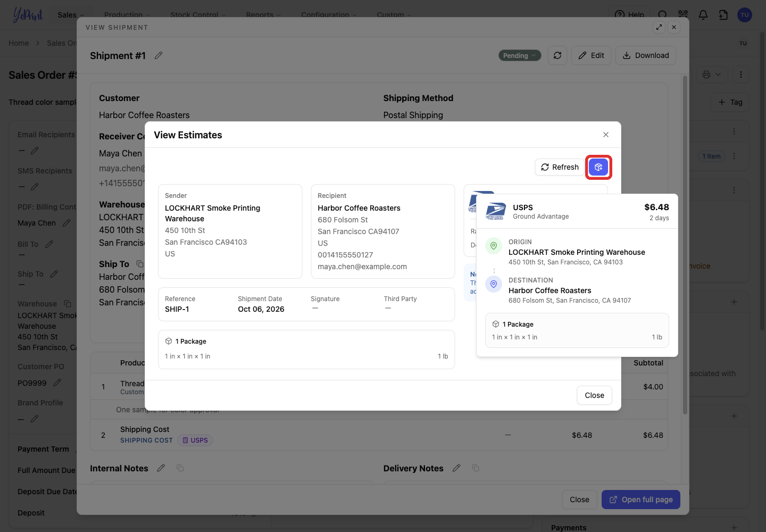
Task: Add a Tag to the order
Action: (x=730, y=102)
